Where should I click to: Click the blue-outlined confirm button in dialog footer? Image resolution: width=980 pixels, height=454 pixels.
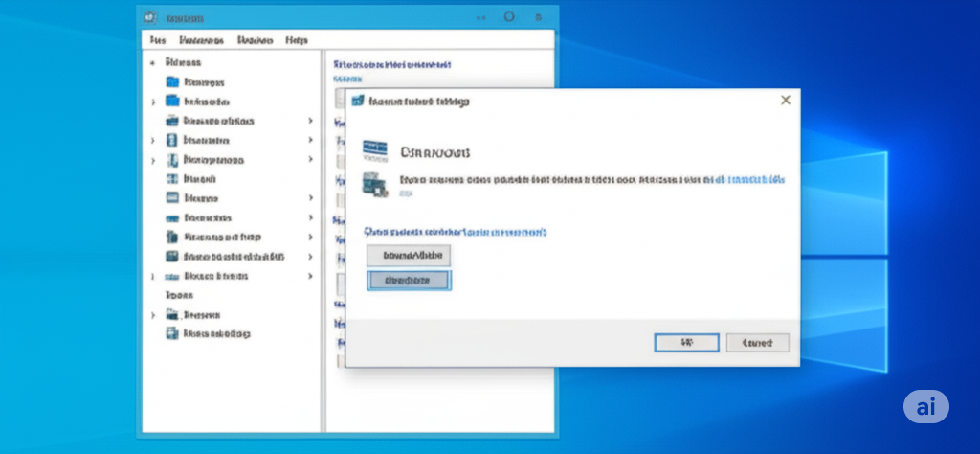tap(686, 343)
